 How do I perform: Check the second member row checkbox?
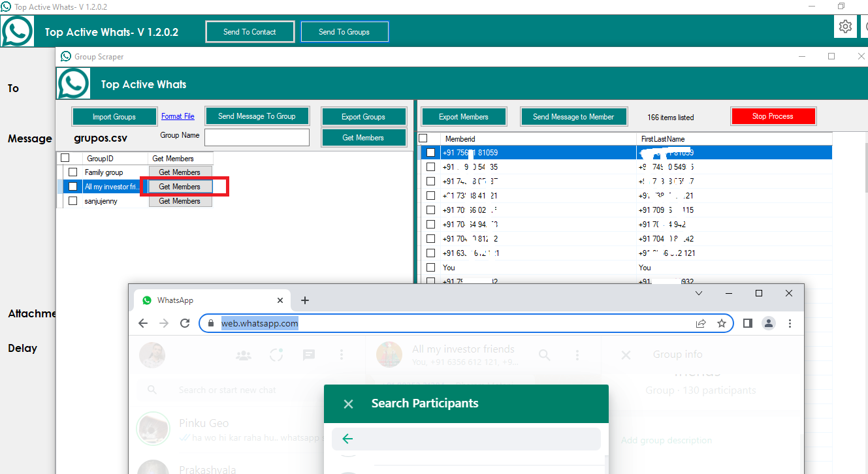(430, 167)
